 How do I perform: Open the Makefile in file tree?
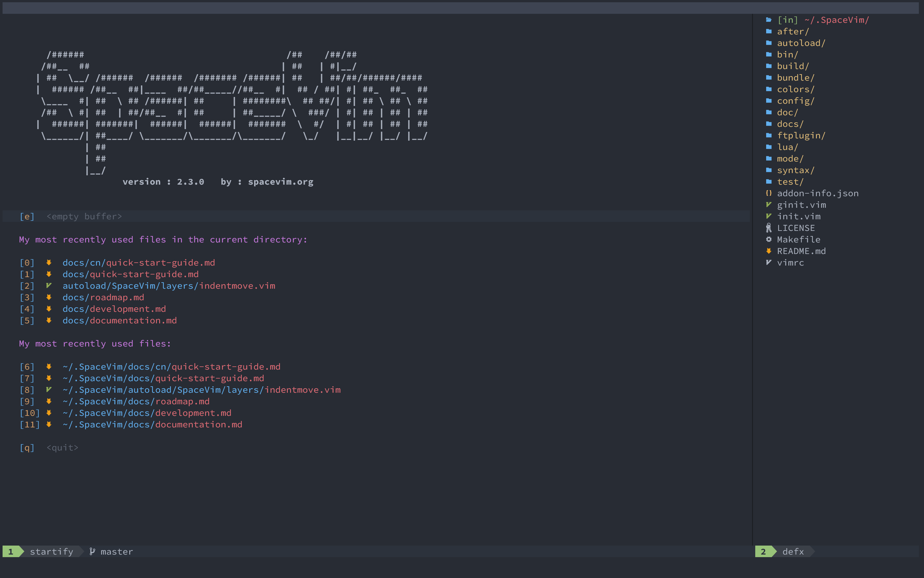pos(798,240)
